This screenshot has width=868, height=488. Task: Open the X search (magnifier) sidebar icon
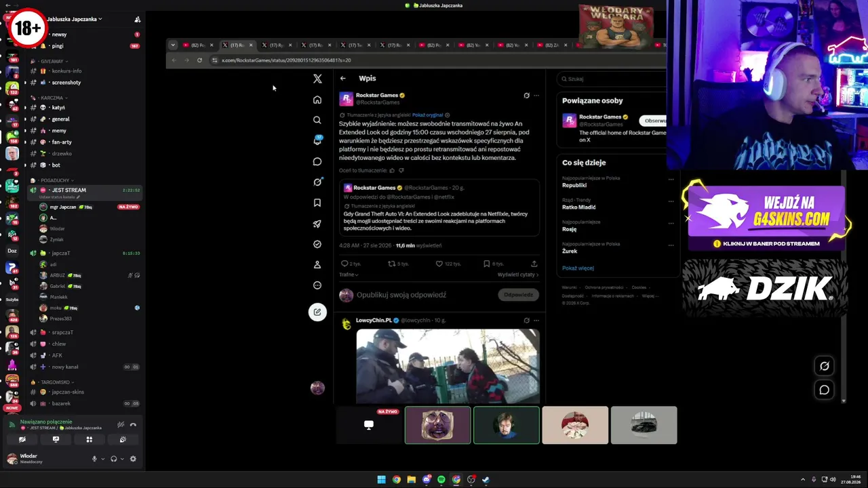coord(317,120)
